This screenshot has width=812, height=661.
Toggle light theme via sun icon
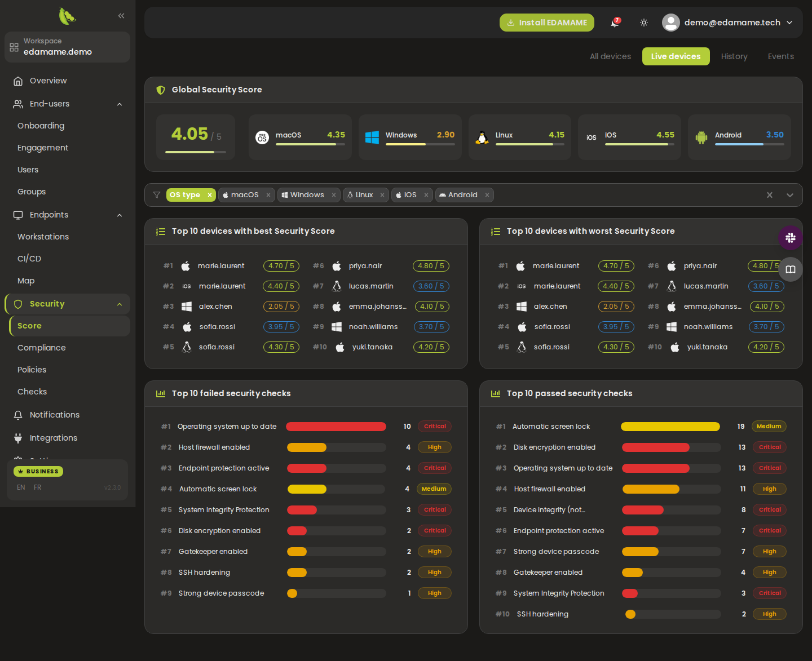coord(644,23)
